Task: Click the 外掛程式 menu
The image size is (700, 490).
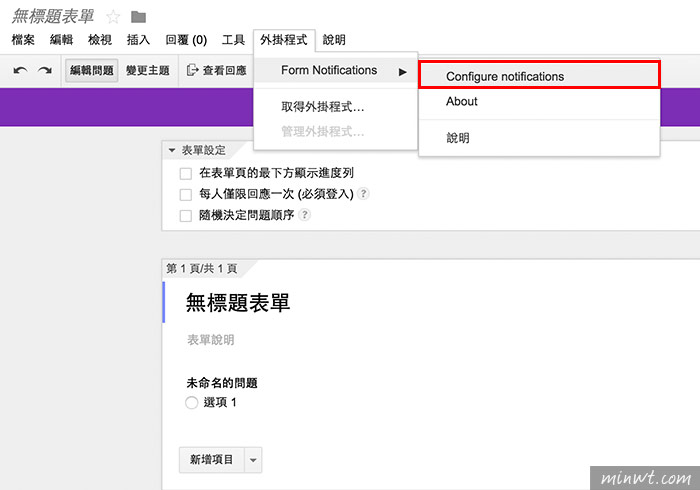Action: click(x=284, y=40)
